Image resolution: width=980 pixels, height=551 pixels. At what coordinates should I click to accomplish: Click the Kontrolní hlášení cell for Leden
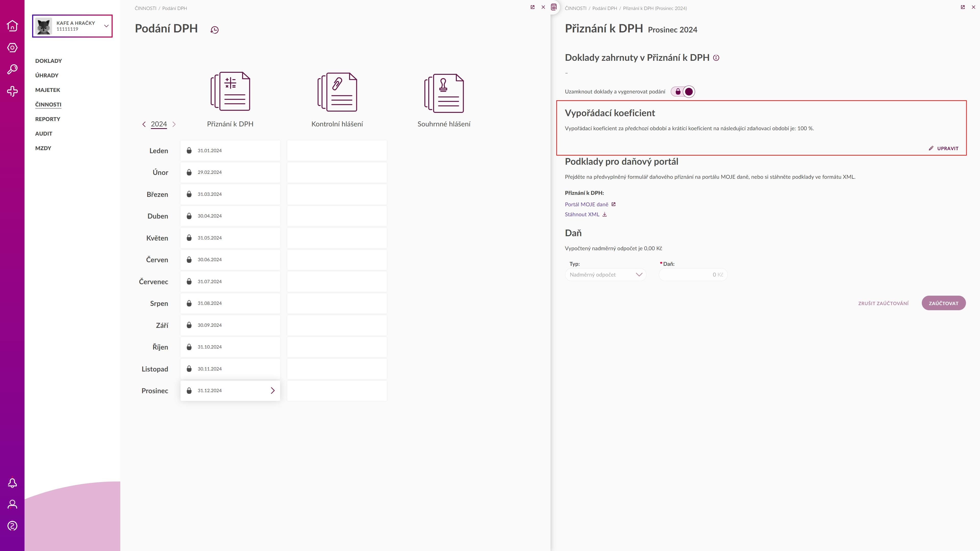coord(337,150)
